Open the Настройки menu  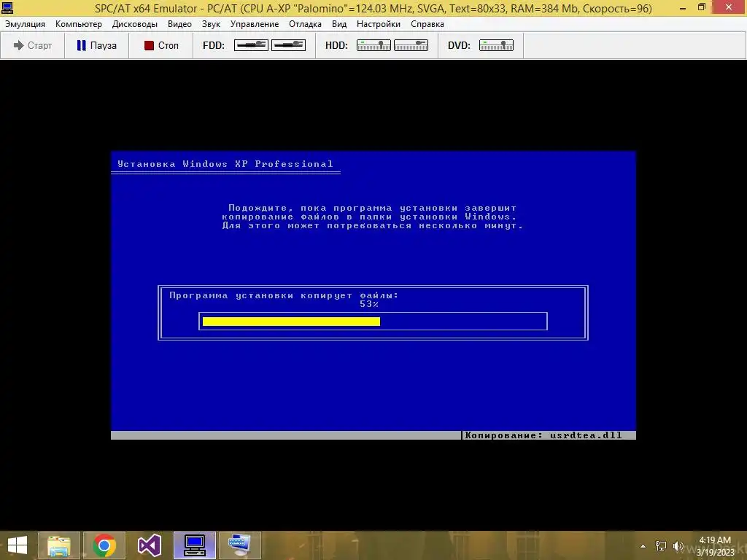pos(379,24)
